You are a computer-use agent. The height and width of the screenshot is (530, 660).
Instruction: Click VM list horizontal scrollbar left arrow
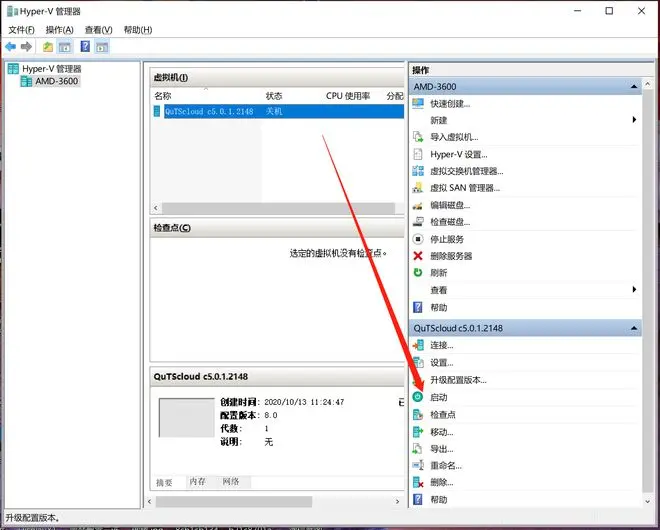coord(156,208)
